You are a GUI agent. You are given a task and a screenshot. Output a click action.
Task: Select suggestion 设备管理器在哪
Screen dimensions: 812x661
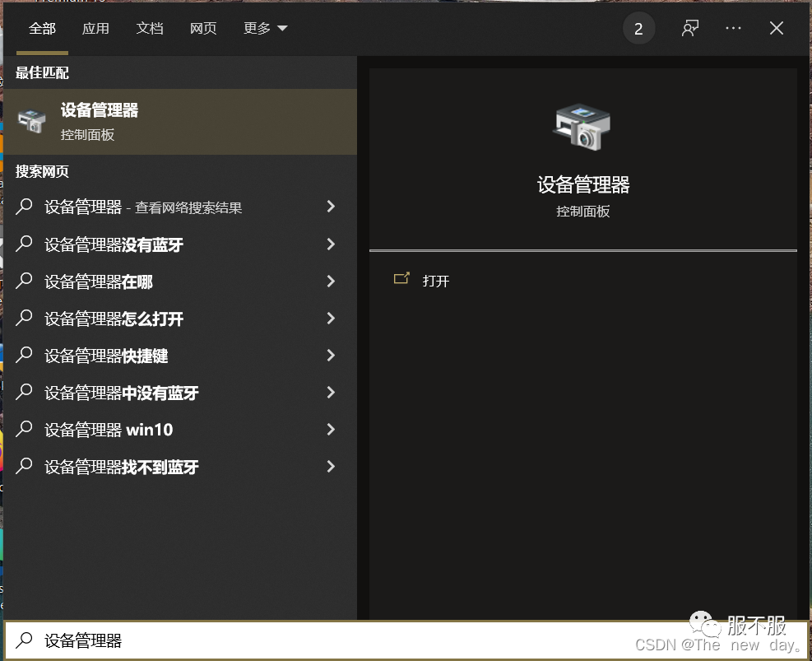[180, 282]
